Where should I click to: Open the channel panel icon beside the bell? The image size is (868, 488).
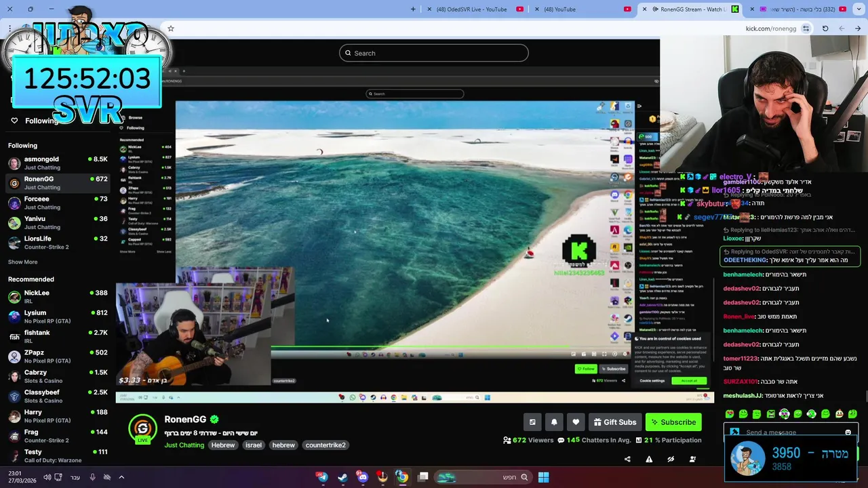532,422
